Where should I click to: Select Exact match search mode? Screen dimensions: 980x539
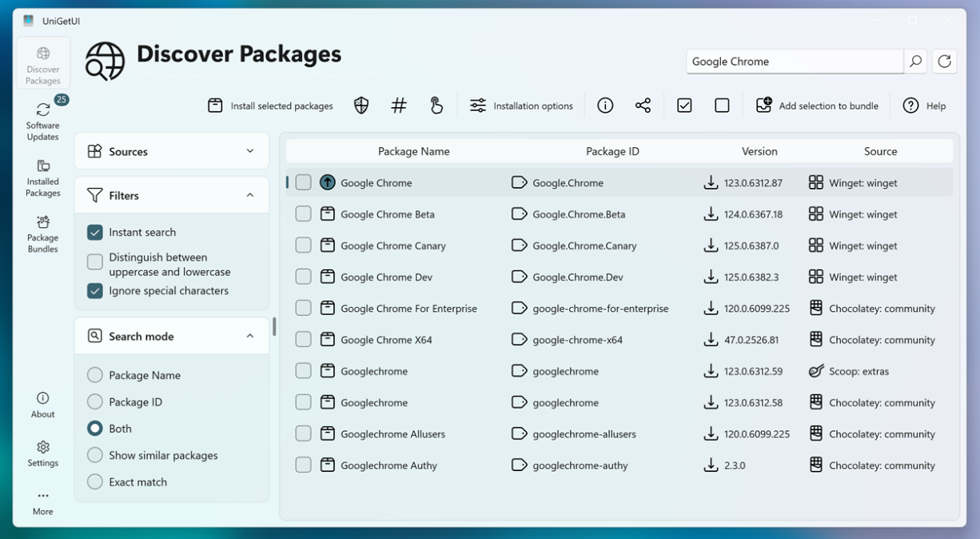[94, 482]
